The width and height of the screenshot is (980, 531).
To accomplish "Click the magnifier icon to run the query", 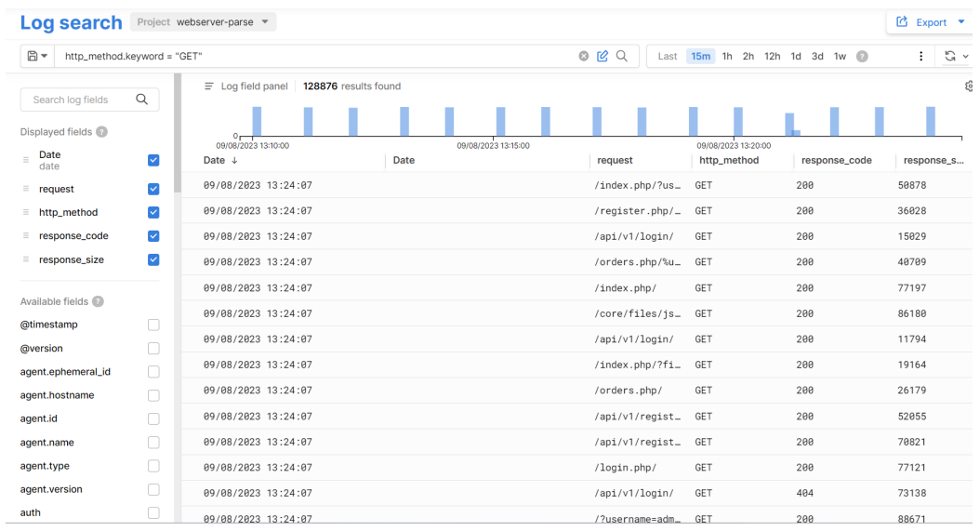I will tap(620, 57).
